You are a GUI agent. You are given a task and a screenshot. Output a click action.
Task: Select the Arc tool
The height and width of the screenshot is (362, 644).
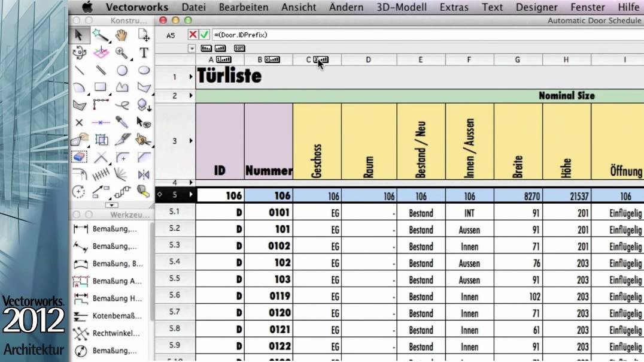tap(79, 88)
